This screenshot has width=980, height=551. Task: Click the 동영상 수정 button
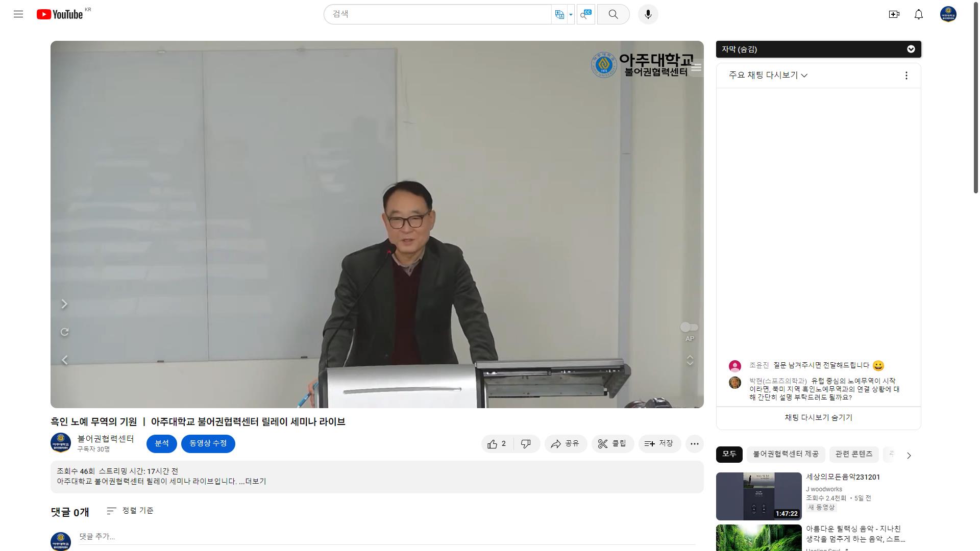click(208, 443)
